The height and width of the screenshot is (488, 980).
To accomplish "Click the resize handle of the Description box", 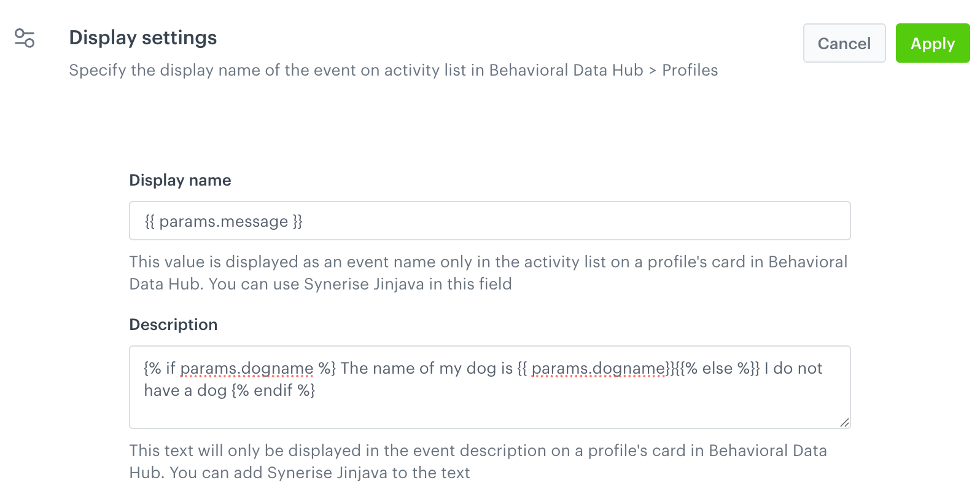I will (x=846, y=423).
